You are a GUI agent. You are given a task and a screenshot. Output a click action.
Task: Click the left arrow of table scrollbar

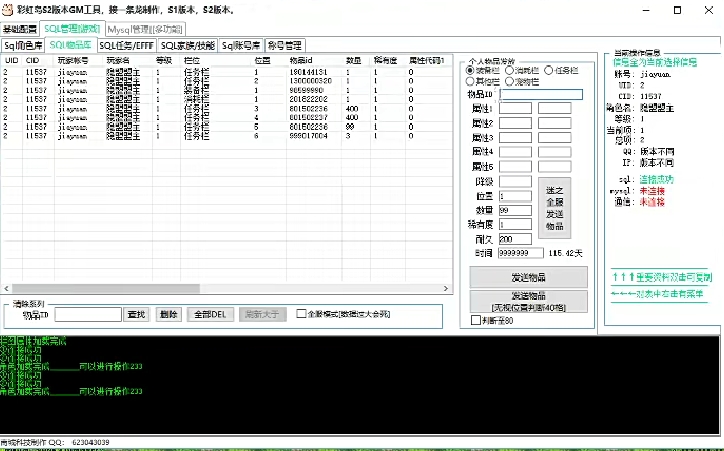[x=6, y=288]
